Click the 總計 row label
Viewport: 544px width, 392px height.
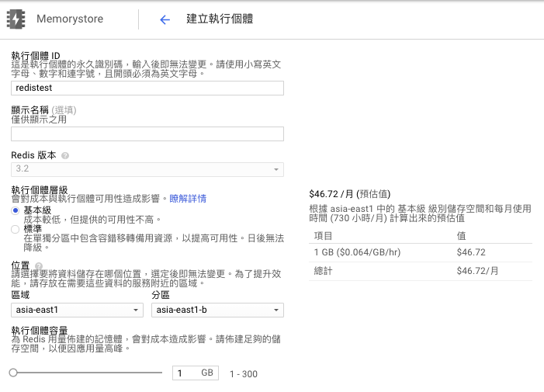323,271
